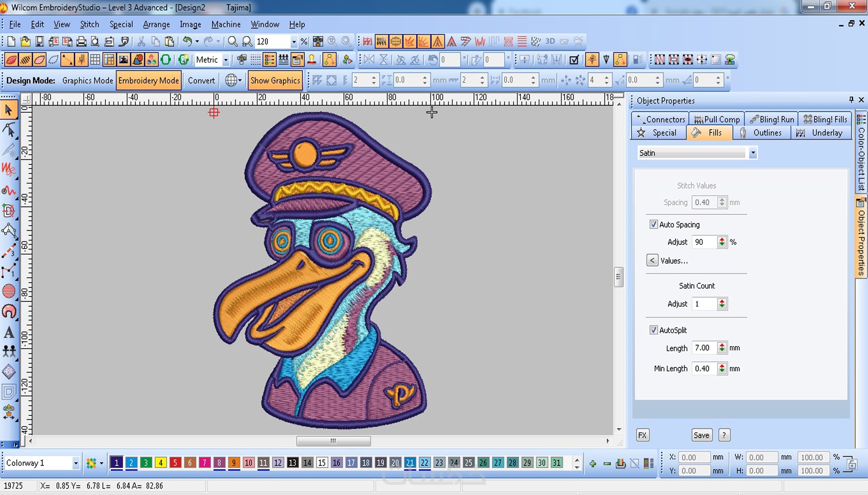Uncheck the Auto Spacing checkbox
This screenshot has width=868, height=495.
pyautogui.click(x=654, y=225)
